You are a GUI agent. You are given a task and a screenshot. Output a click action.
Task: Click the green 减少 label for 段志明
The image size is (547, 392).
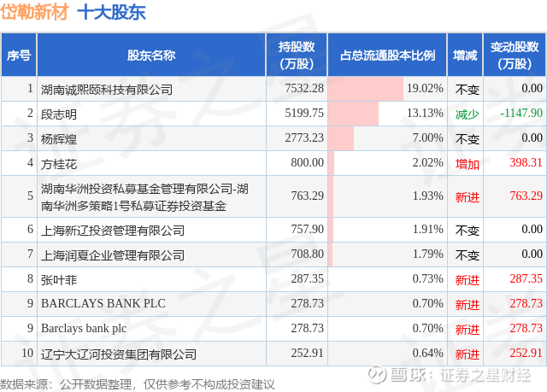click(x=467, y=114)
